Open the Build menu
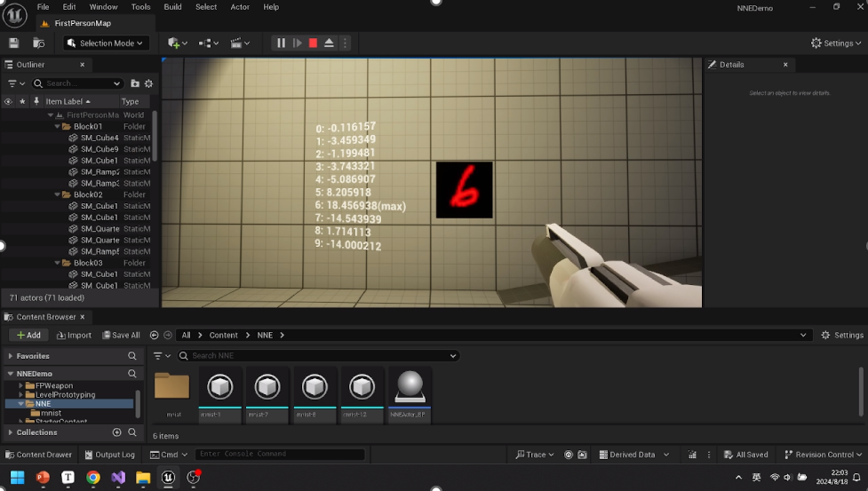868x491 pixels. coord(172,7)
